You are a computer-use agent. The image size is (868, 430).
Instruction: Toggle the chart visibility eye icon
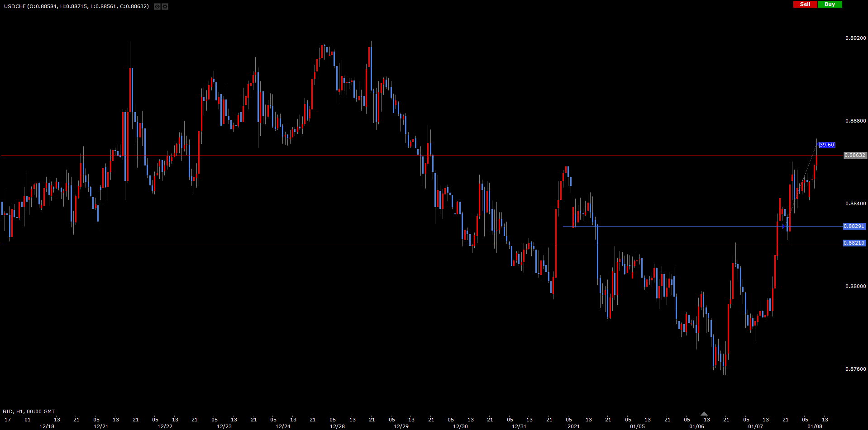157,6
